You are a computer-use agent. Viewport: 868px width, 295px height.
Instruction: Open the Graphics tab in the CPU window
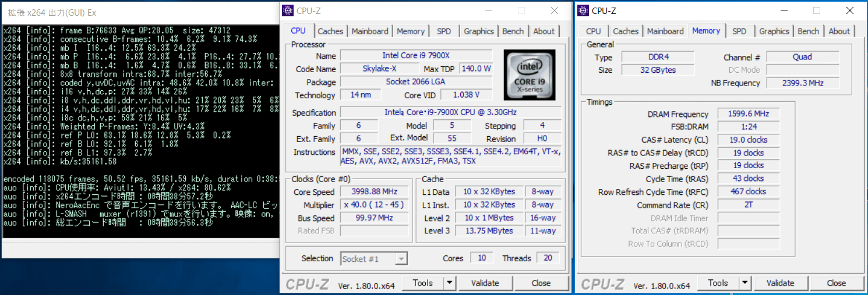(x=479, y=31)
